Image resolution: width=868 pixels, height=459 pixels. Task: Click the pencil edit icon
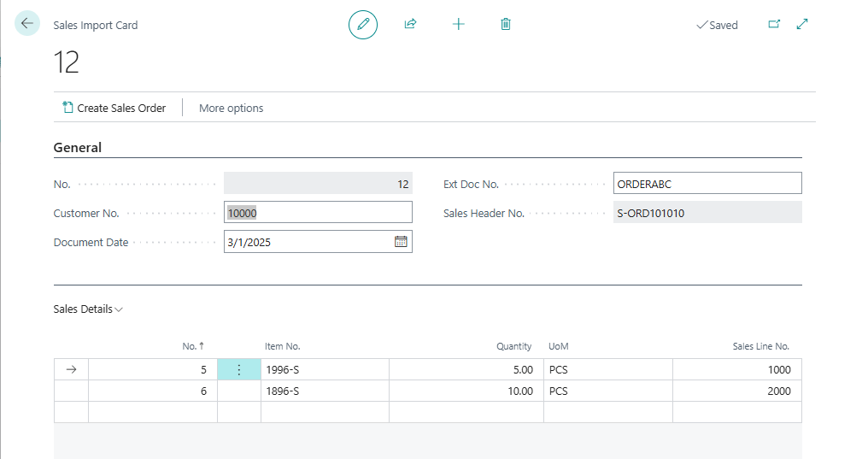tap(363, 25)
